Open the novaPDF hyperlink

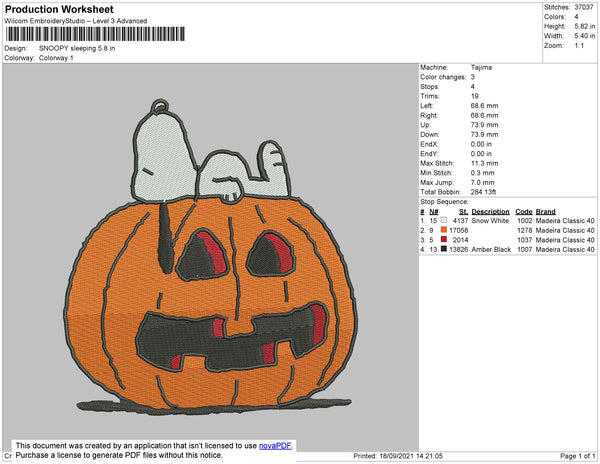coord(275,446)
